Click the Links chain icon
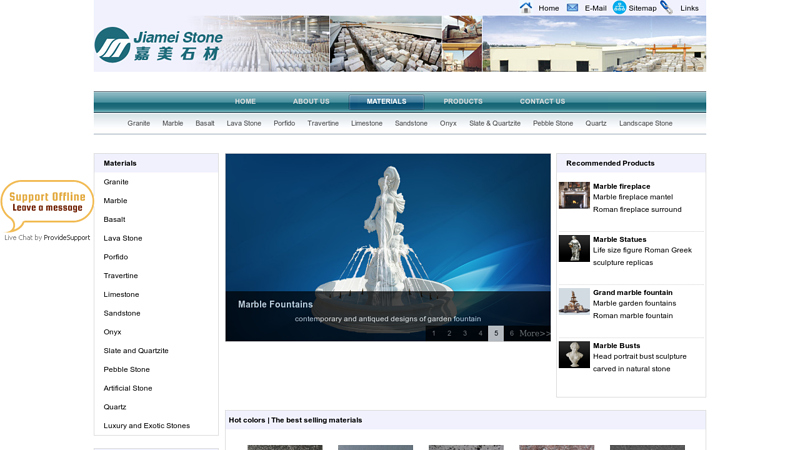Image resolution: width=800 pixels, height=450 pixels. click(x=666, y=7)
